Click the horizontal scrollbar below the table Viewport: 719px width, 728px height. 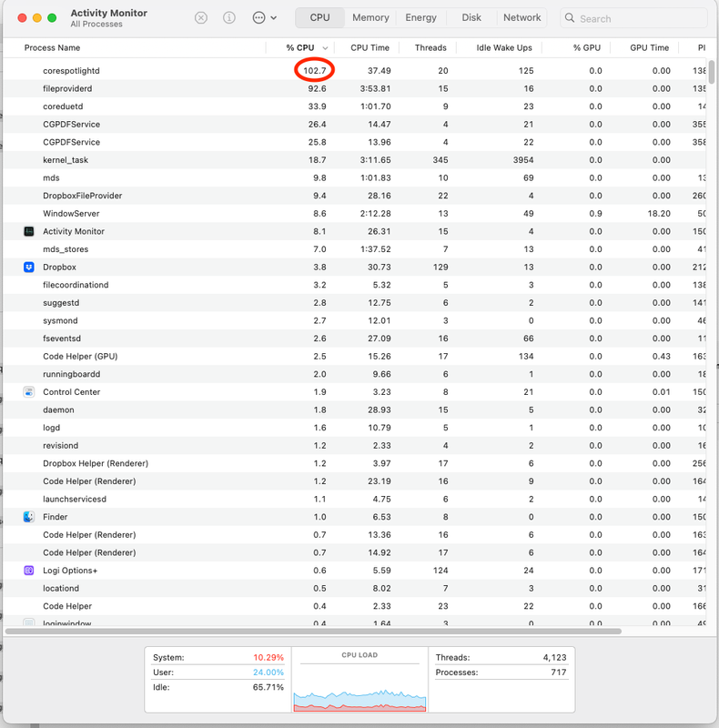pos(313,632)
